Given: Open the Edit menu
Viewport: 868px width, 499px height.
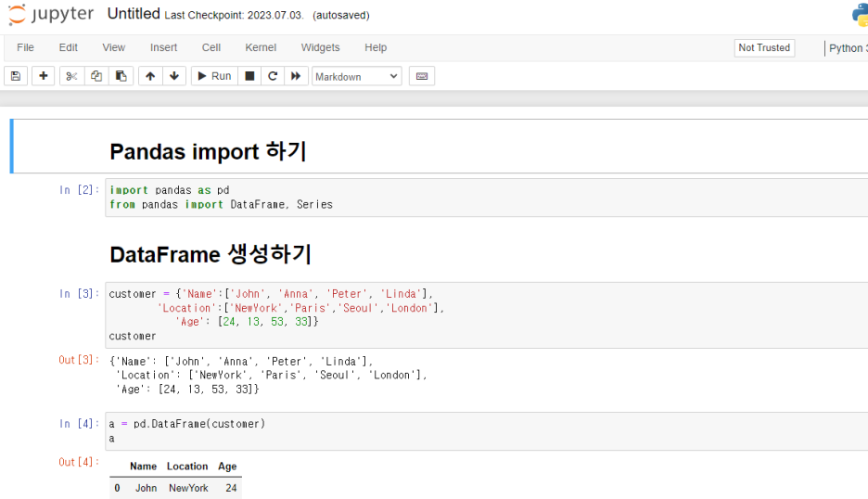Looking at the screenshot, I should point(68,47).
